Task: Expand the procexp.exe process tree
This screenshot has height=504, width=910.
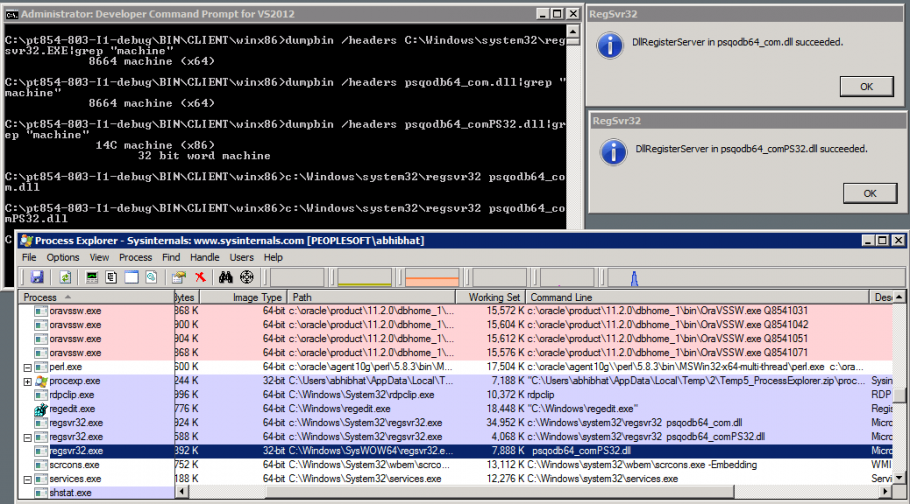Action: [27, 381]
